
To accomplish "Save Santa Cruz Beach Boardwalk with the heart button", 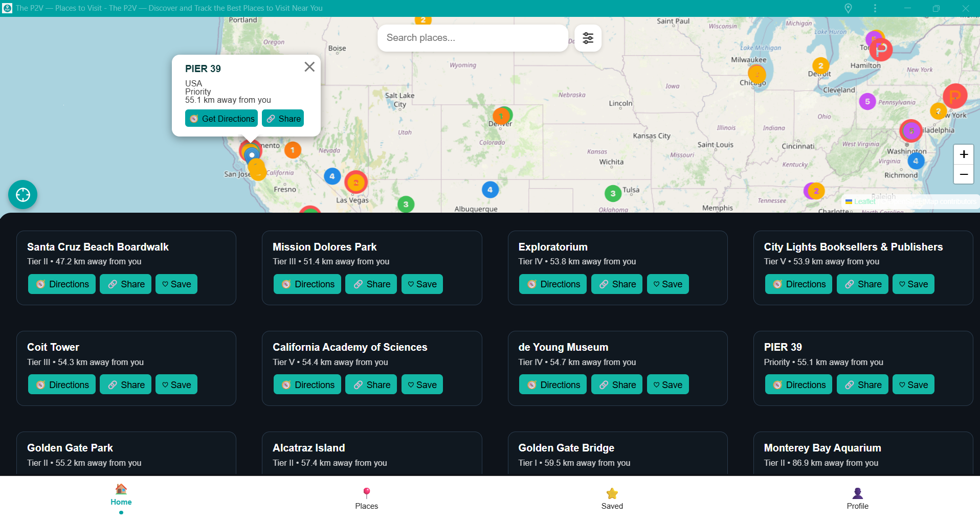I will click(176, 284).
